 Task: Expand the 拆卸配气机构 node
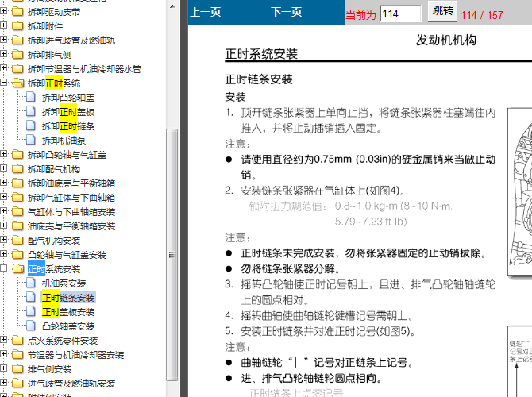tap(3, 168)
